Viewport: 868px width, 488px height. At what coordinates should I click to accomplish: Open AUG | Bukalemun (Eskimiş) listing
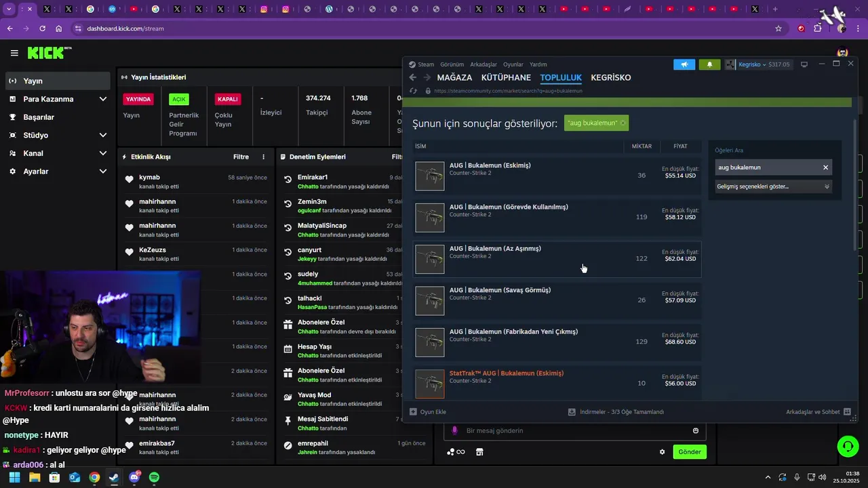pos(557,176)
